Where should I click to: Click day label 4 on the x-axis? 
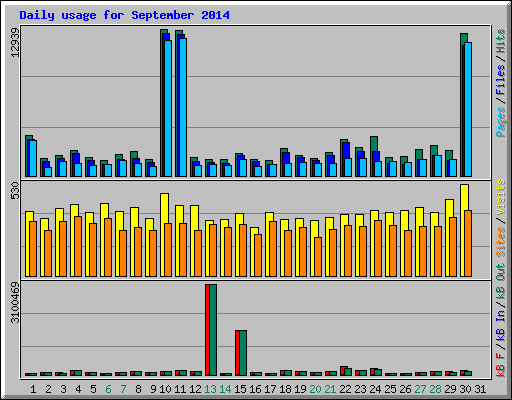[78, 389]
